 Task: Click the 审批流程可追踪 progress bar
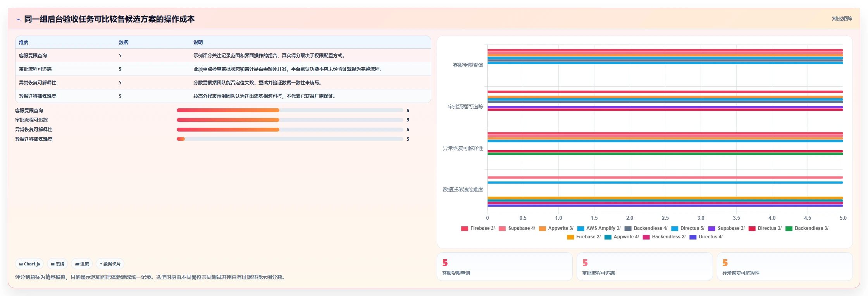(290, 120)
